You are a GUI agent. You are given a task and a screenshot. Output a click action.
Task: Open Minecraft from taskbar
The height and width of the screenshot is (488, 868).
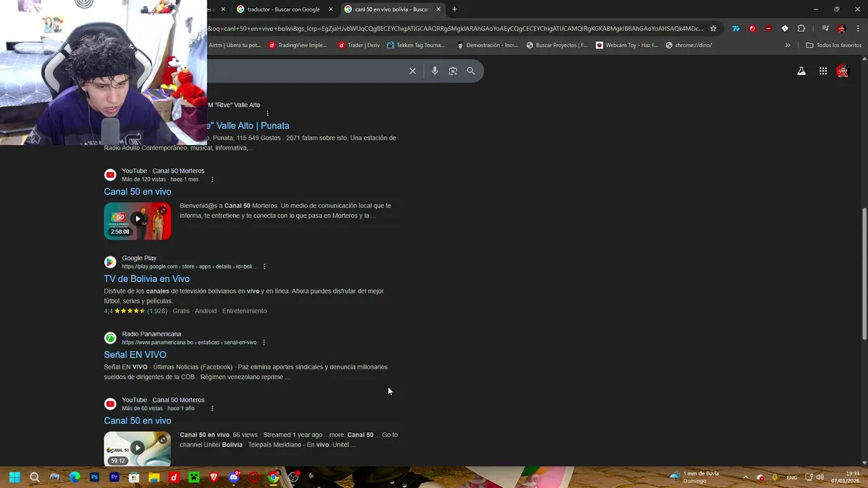click(194, 477)
